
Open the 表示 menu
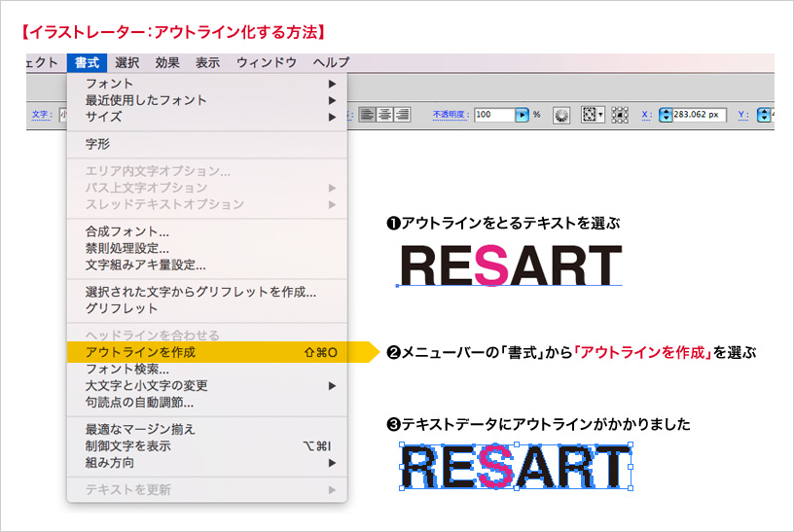(x=207, y=63)
